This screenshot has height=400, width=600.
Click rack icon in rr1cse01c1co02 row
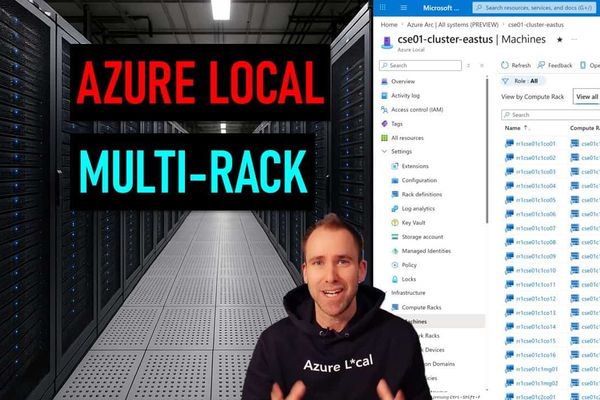pos(575,158)
